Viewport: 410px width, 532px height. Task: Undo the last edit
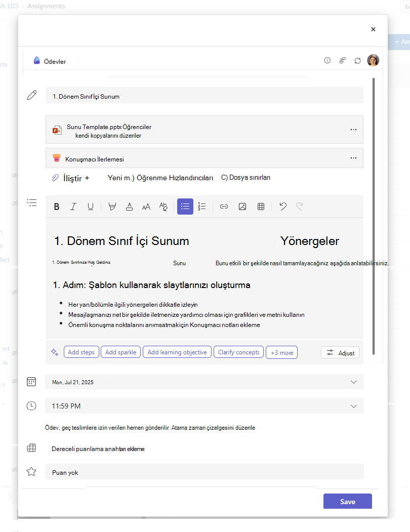pos(283,207)
